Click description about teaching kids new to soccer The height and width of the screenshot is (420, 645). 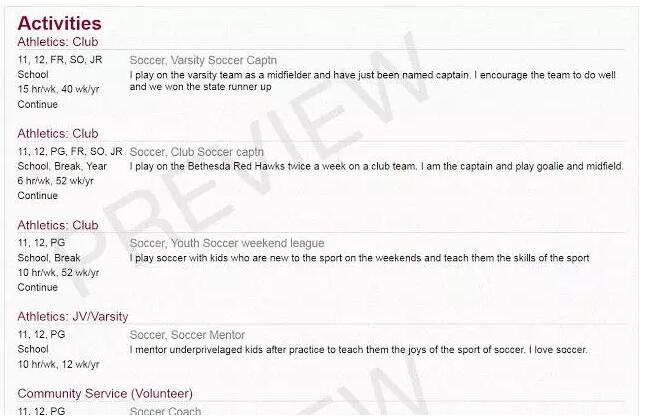tap(359, 258)
